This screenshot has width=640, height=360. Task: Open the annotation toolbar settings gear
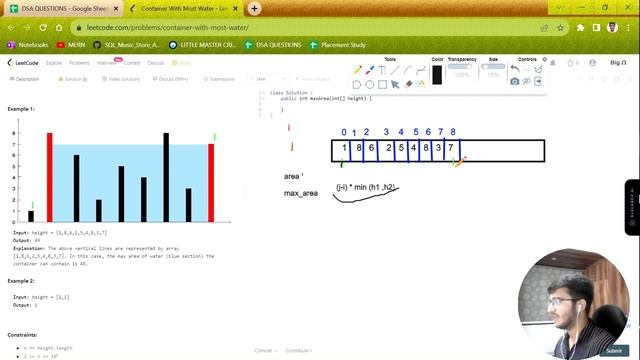(544, 60)
